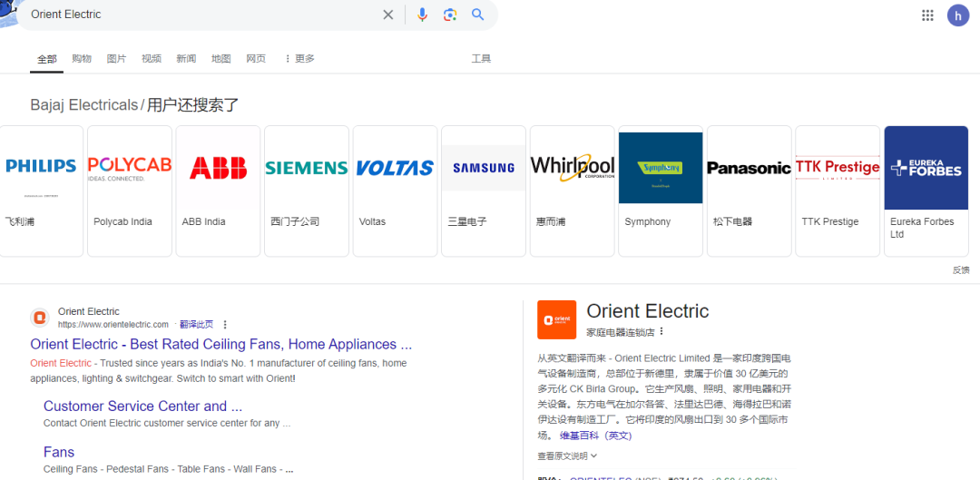Viewport: 980px width, 480px height.
Task: Open the Google apps grid icon
Action: click(x=927, y=15)
